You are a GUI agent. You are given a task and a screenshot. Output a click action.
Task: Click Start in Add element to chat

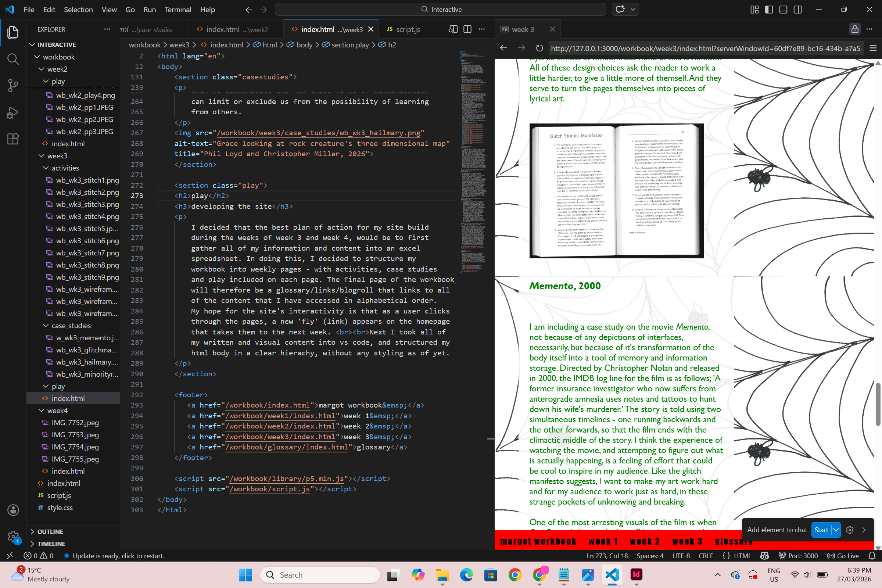(821, 530)
